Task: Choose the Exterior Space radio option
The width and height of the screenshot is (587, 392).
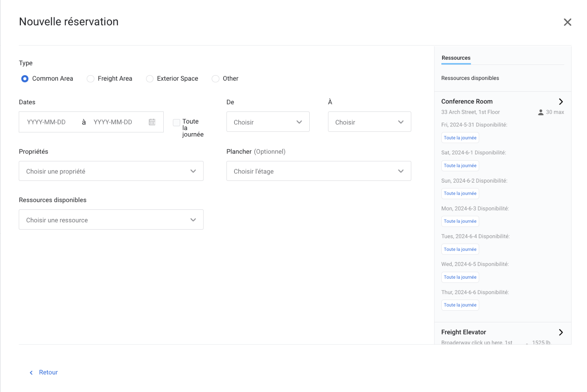Action: tap(150, 79)
